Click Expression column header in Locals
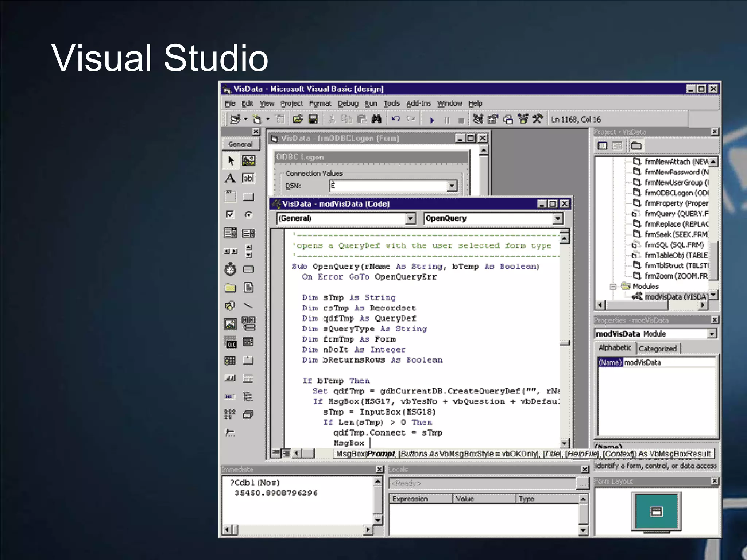 tap(421, 499)
